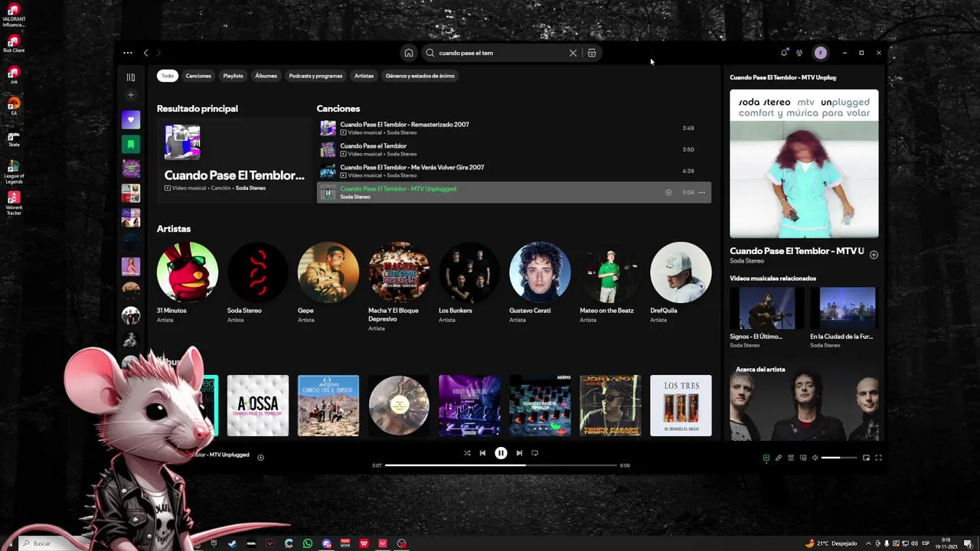Screen dimensions: 980x551
Task: Open the green bookmark Your Episodes item
Action: 131,144
